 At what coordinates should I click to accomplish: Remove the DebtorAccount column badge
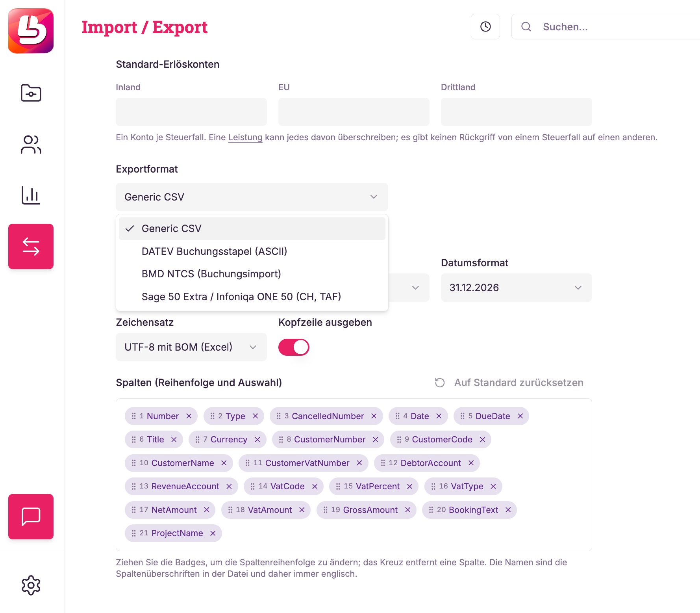(x=471, y=463)
